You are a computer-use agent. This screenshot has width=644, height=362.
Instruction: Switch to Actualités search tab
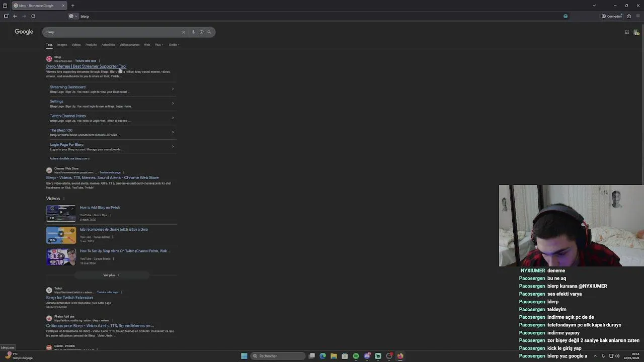[x=108, y=45]
